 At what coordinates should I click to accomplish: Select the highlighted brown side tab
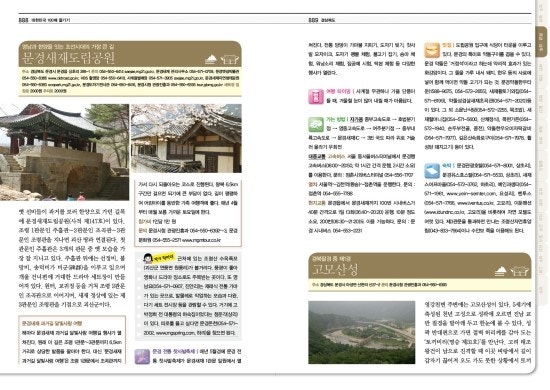coord(541,41)
